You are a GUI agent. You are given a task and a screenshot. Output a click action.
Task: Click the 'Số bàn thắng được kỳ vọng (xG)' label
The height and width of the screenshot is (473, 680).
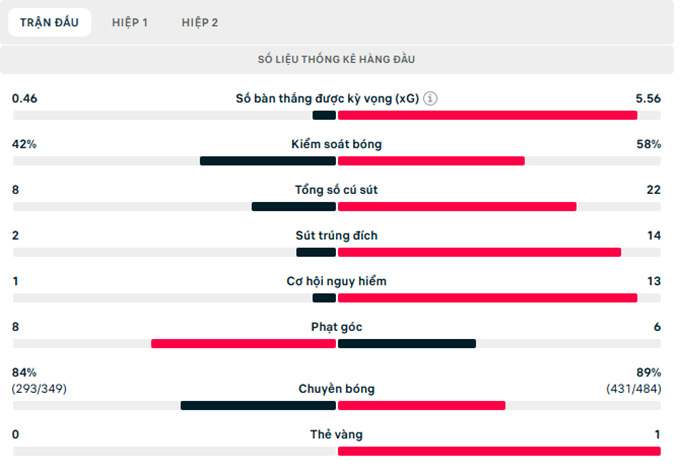[327, 99]
